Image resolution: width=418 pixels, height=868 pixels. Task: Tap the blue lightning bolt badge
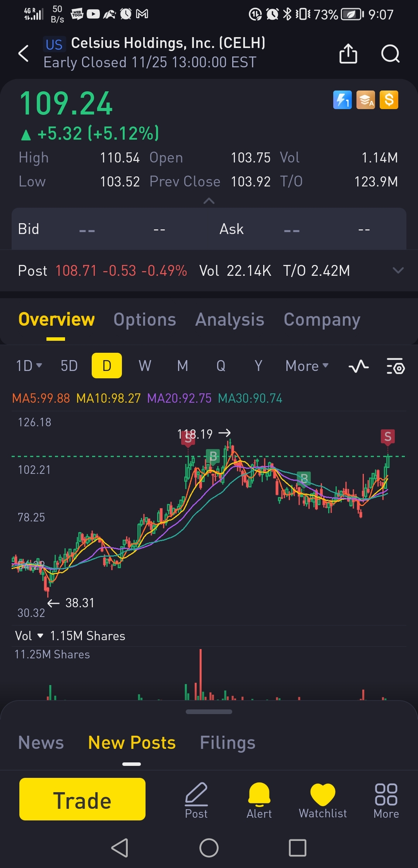tap(343, 100)
